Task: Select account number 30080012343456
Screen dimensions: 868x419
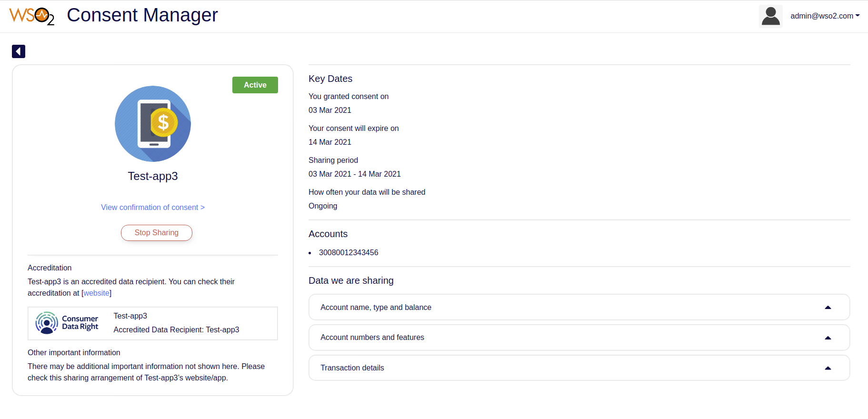Action: [x=349, y=253]
